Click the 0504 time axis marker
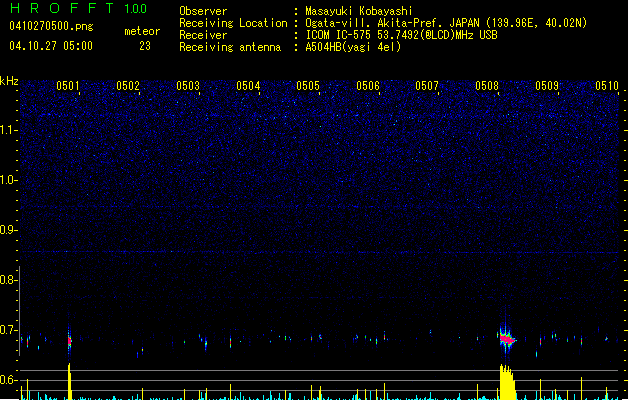The width and height of the screenshot is (629, 400). [248, 86]
